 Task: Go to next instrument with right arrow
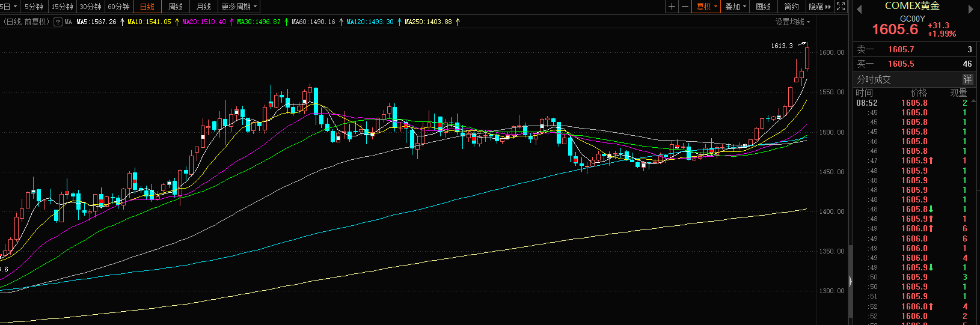pyautogui.click(x=970, y=9)
